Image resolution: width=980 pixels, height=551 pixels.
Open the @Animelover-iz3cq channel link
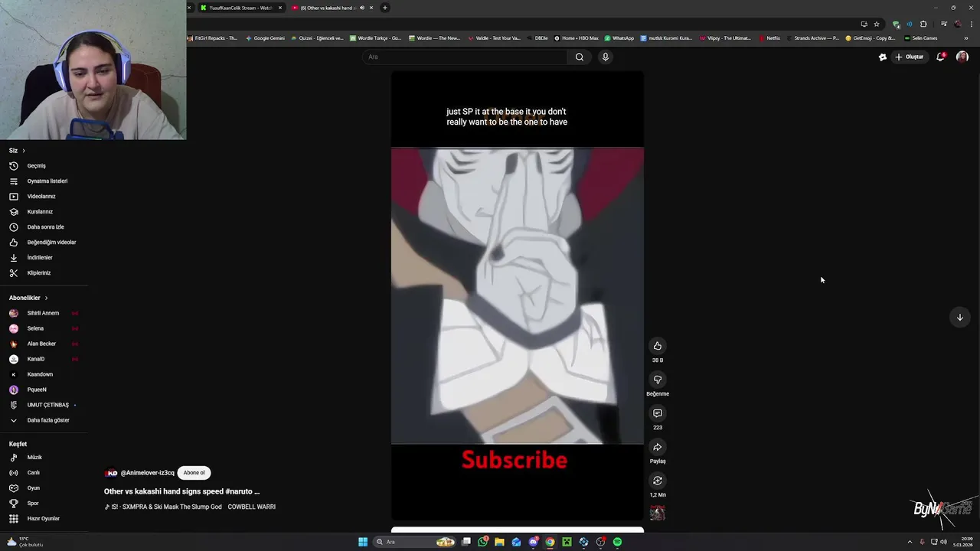tap(147, 473)
